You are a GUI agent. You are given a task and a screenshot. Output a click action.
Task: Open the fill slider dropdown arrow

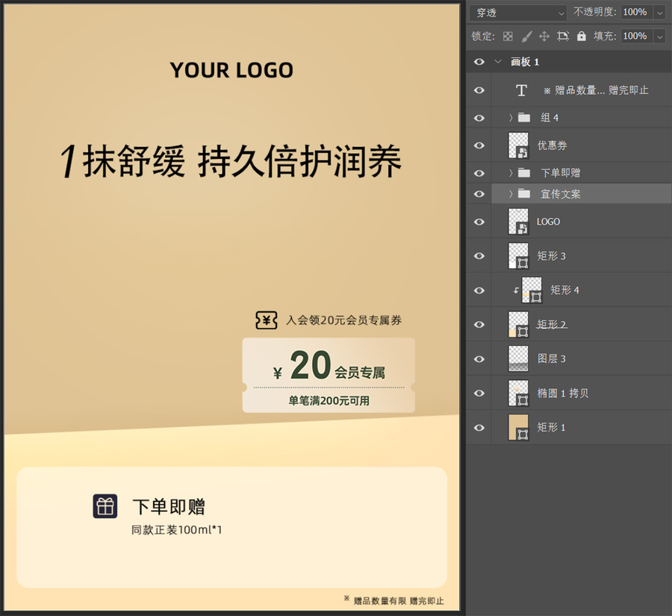(x=660, y=37)
